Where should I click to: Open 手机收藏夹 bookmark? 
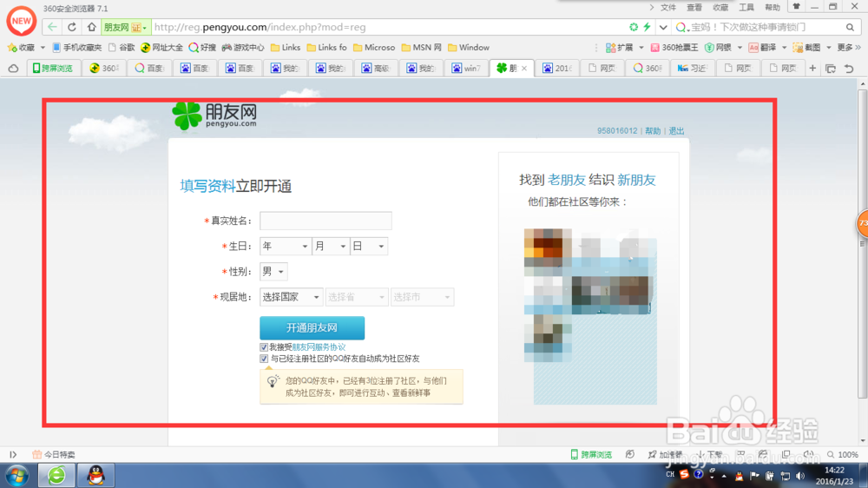point(76,48)
